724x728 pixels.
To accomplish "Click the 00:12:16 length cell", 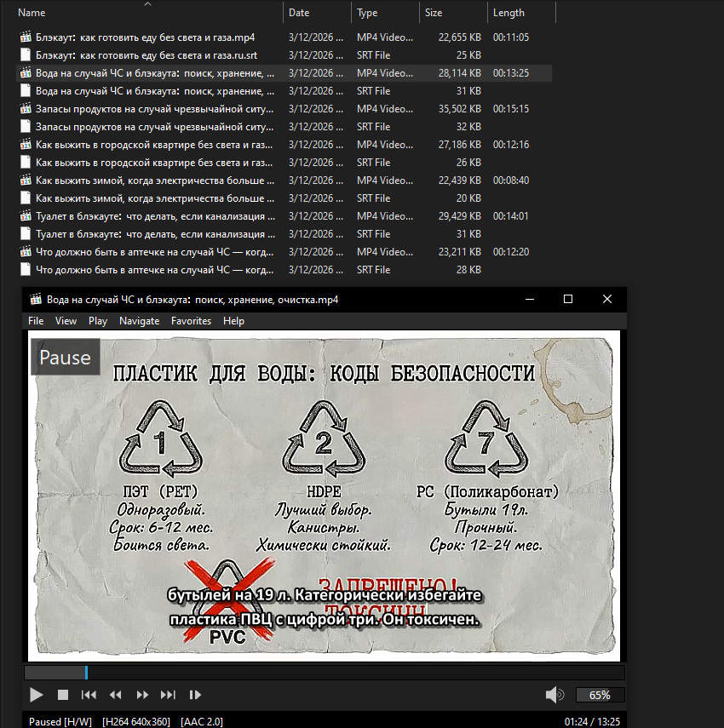I will pyautogui.click(x=511, y=145).
